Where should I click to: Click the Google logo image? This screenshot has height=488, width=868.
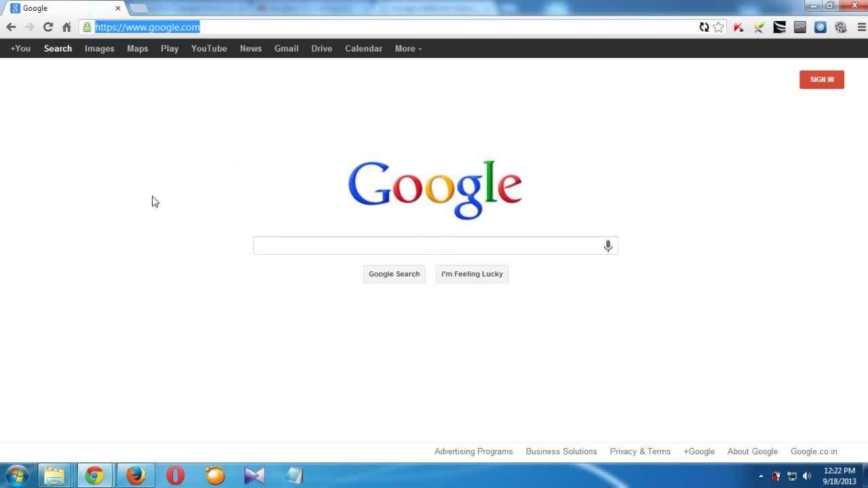tap(435, 189)
